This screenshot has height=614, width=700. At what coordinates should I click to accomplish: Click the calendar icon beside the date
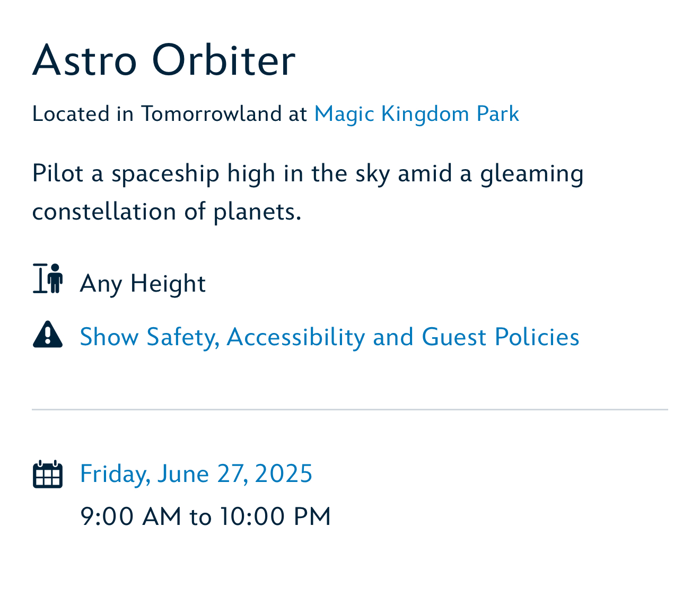[48, 474]
